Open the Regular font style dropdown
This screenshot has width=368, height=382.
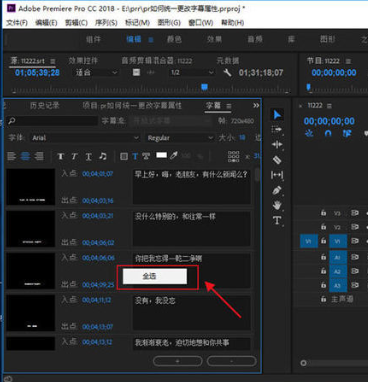pyautogui.click(x=180, y=138)
